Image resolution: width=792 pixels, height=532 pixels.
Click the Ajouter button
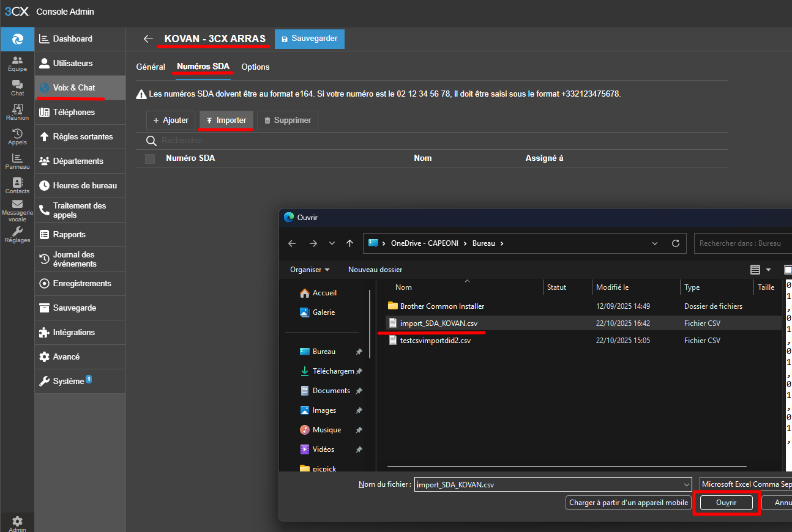click(171, 120)
